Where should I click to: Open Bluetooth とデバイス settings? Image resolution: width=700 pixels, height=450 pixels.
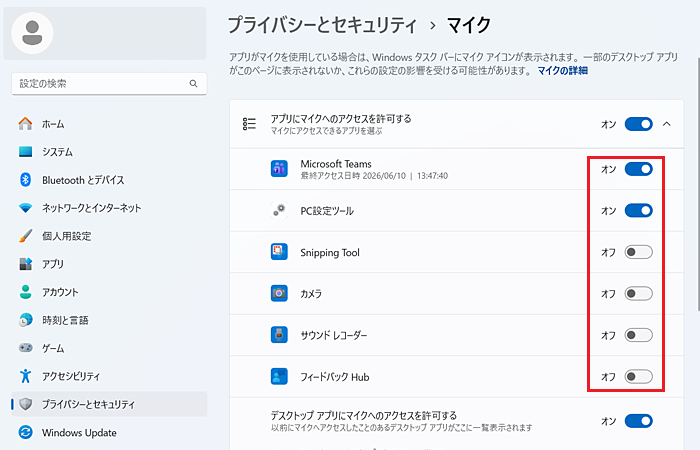pyautogui.click(x=109, y=180)
